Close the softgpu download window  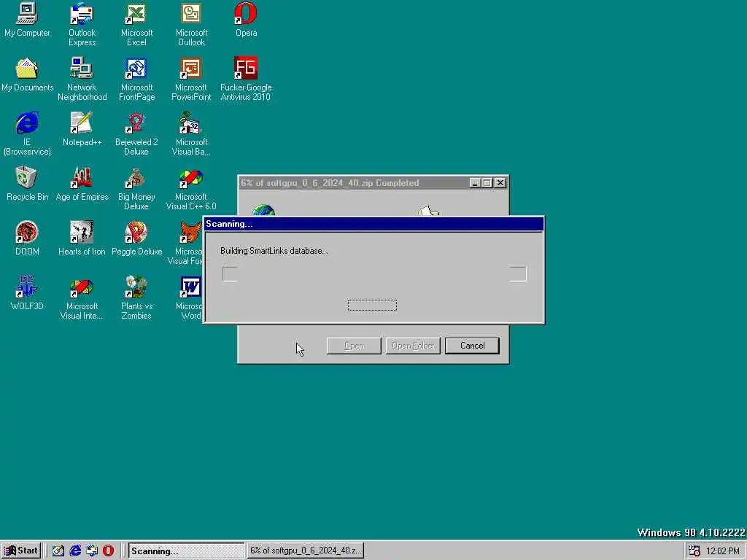[x=500, y=183]
